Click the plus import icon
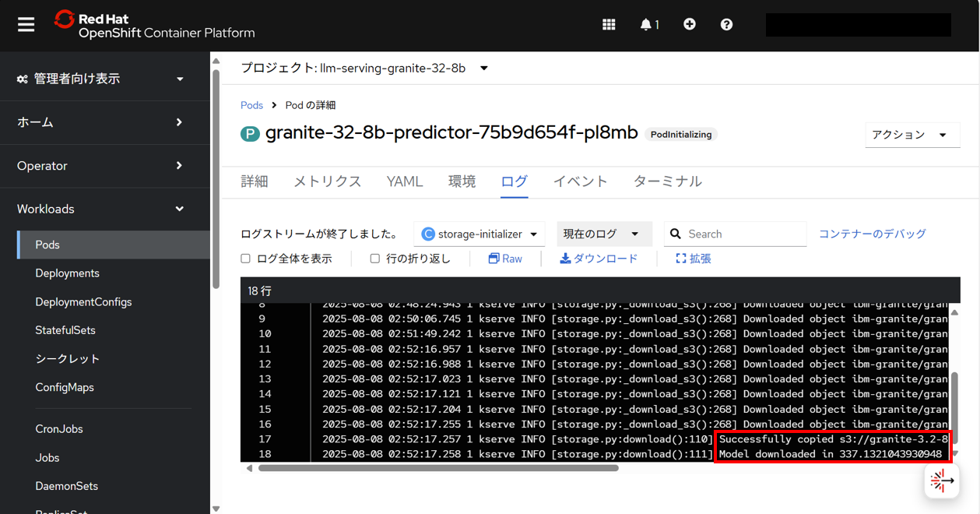This screenshot has width=980, height=514. [x=690, y=25]
